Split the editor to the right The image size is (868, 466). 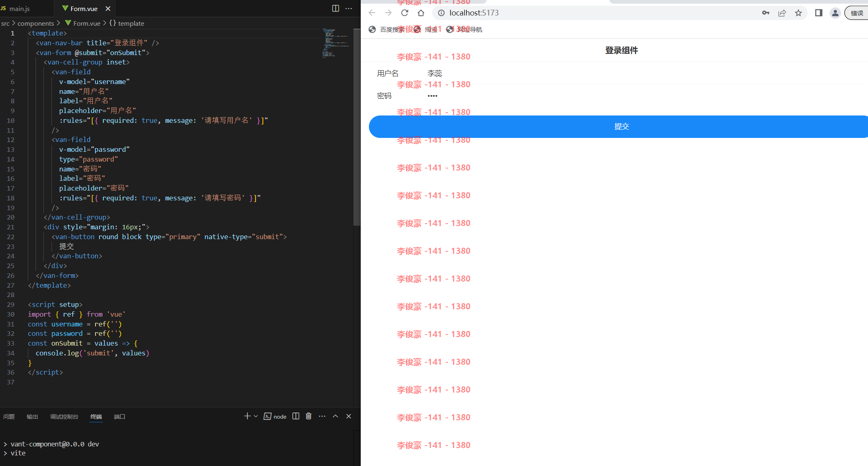pos(335,9)
